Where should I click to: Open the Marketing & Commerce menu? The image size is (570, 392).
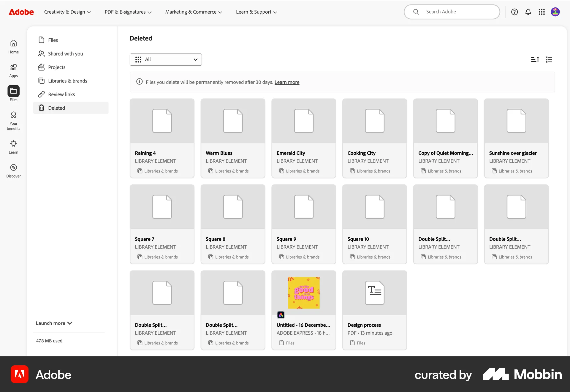tap(193, 12)
